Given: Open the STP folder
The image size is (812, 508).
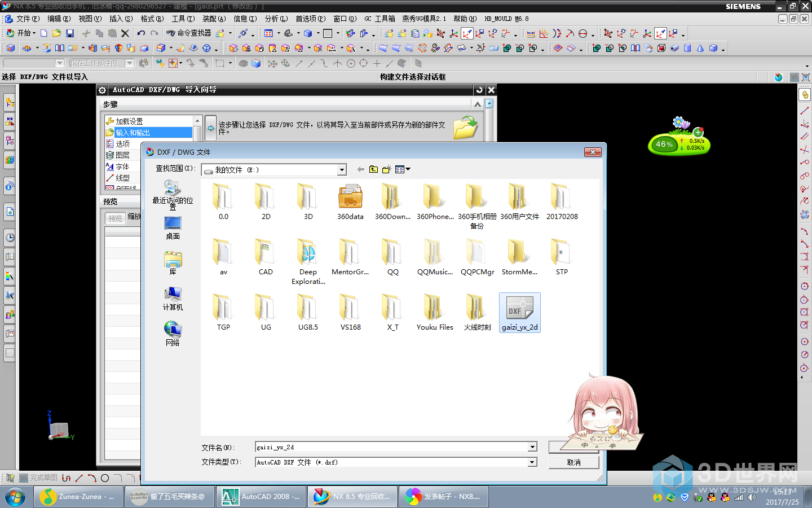Looking at the screenshot, I should [562, 257].
